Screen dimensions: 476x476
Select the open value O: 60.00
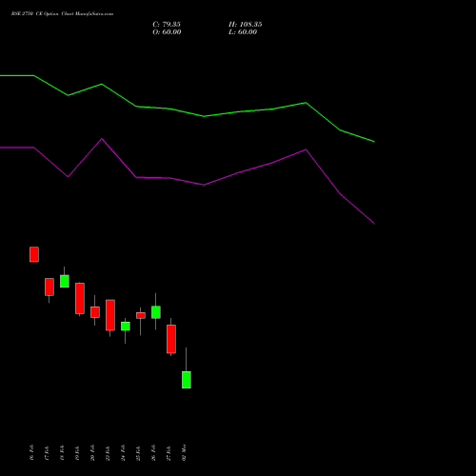coord(167,32)
